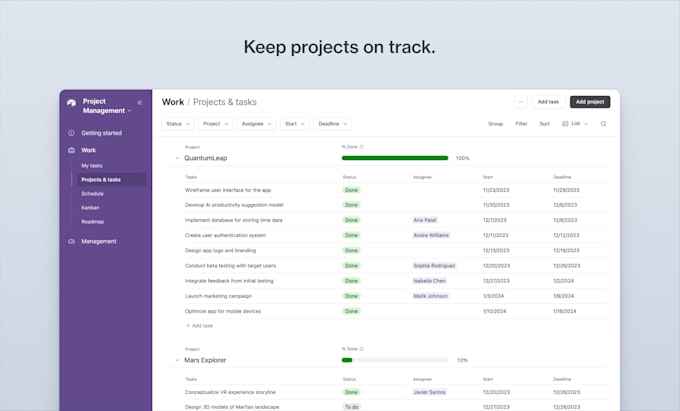Image resolution: width=680 pixels, height=411 pixels.
Task: Click the Aria Patel assignee tag
Action: [425, 220]
